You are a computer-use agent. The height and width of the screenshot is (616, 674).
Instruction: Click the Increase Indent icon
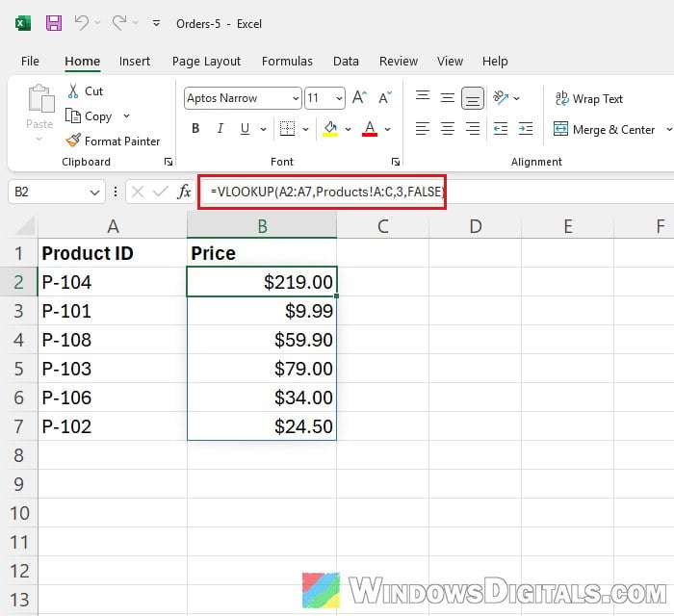coord(526,128)
